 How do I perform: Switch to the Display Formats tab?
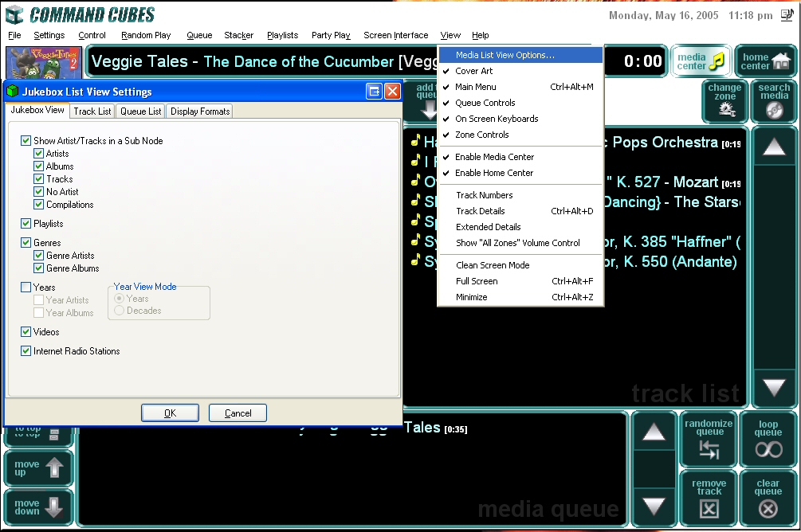200,111
